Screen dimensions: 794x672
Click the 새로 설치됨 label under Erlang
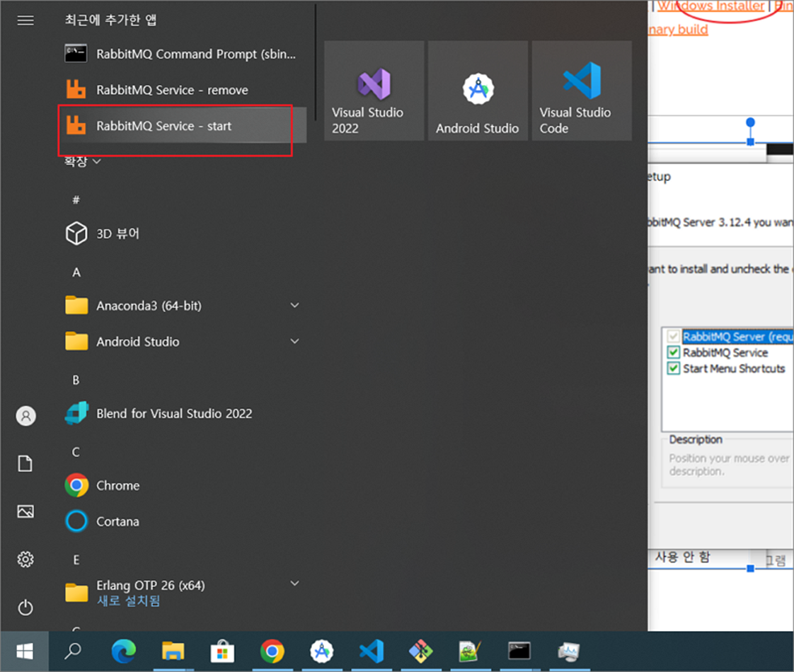click(x=129, y=601)
